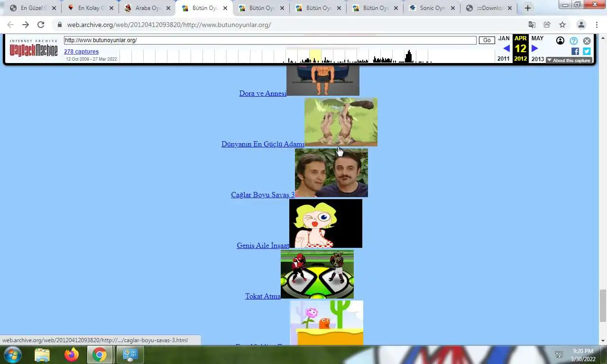Open Dünyanın En Güçlü Adamı link
607x364 pixels.
[263, 144]
